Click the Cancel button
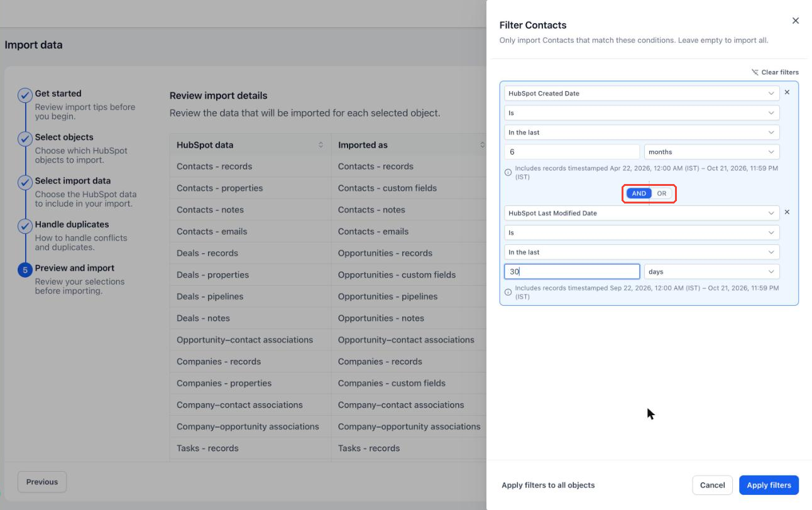This screenshot has height=510, width=812. [712, 485]
